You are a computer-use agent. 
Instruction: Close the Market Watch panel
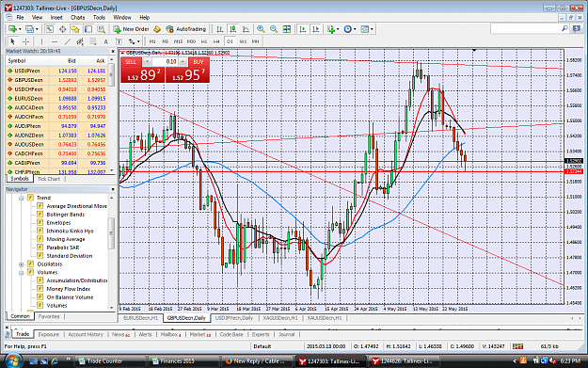coord(113,51)
